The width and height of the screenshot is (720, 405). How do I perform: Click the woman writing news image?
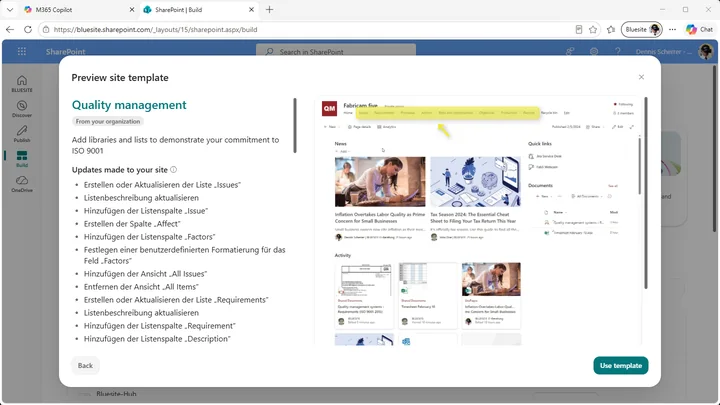coord(380,182)
